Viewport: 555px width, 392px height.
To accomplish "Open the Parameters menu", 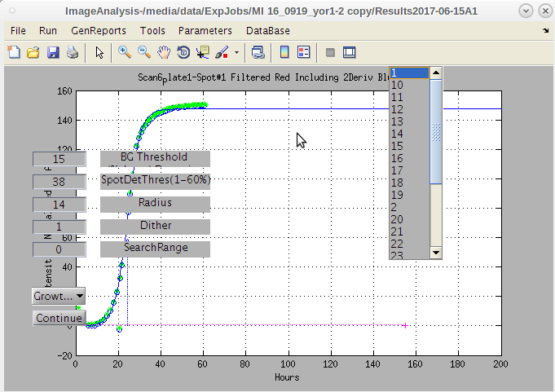I will coord(205,30).
